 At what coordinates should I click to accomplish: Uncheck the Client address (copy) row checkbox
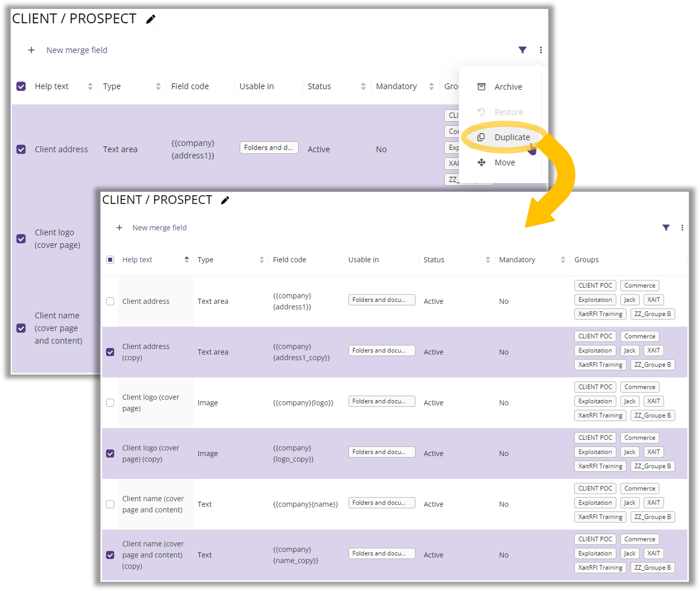[110, 352]
